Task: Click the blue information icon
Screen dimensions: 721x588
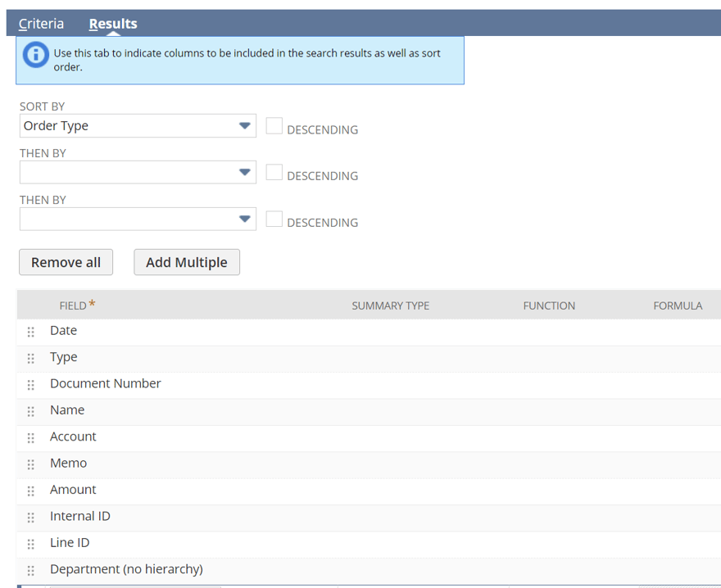Action: pos(34,54)
